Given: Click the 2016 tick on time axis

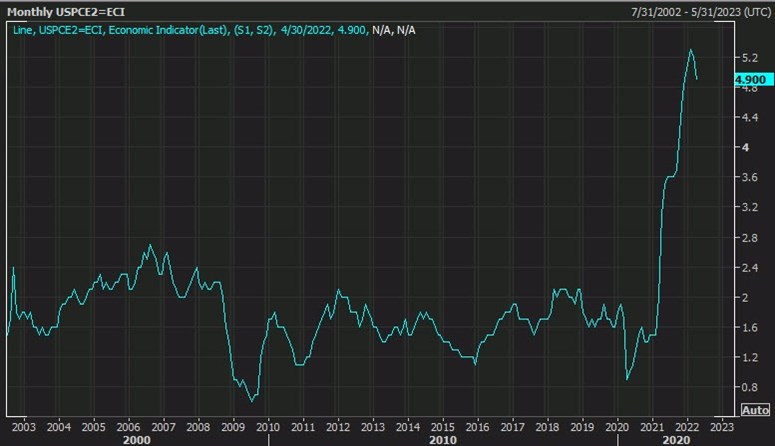Looking at the screenshot, I should 477,425.
